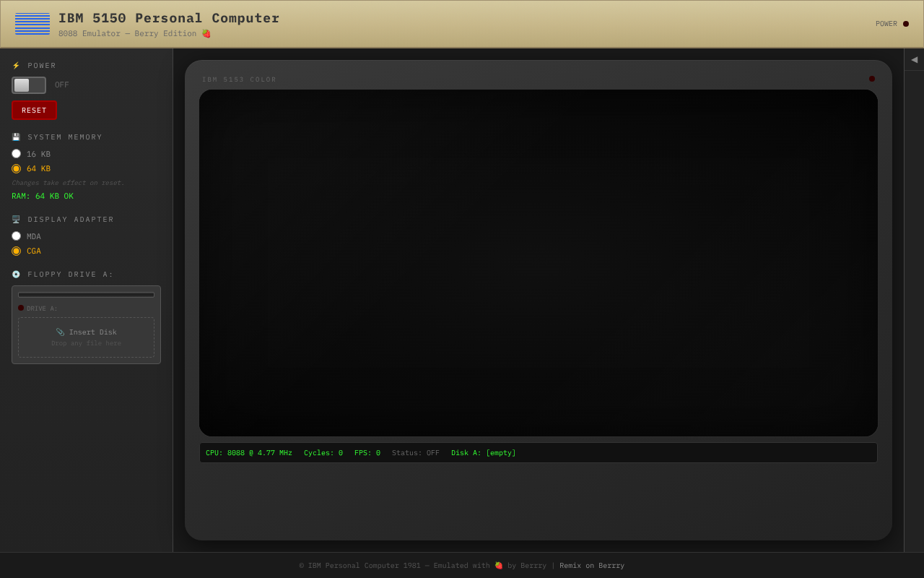Click the POWER LED indicator in header
This screenshot has width=924, height=578.
click(906, 24)
